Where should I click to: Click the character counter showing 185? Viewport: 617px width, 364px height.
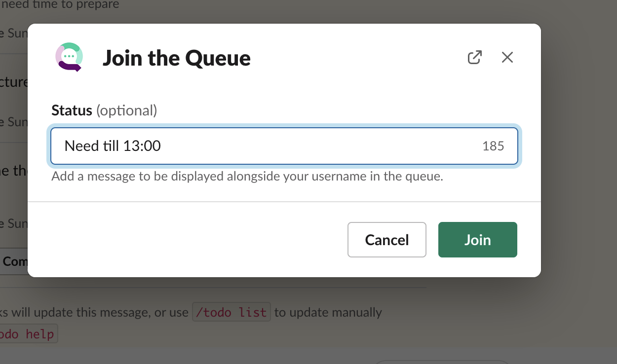click(494, 146)
